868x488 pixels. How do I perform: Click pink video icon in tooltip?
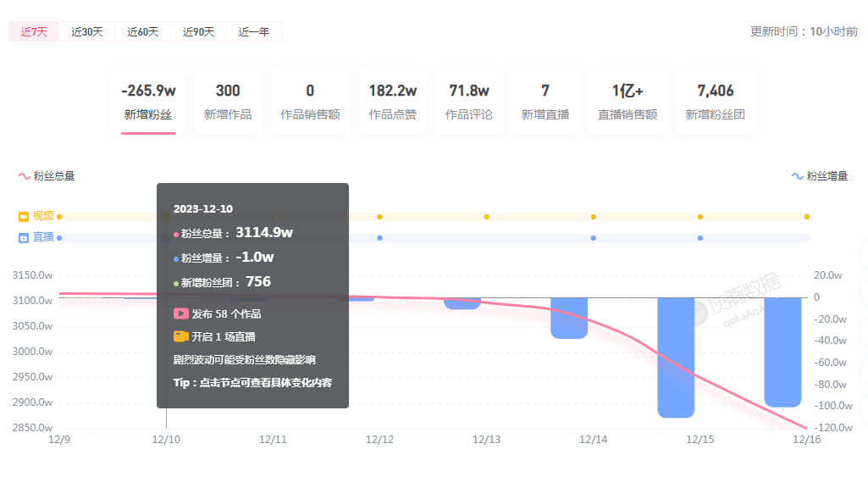pos(180,313)
